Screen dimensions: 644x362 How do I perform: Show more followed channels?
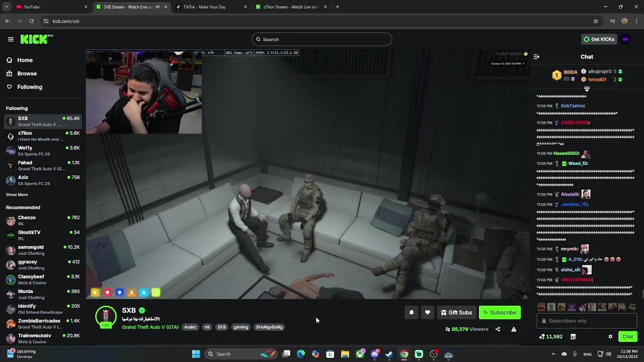pyautogui.click(x=17, y=195)
